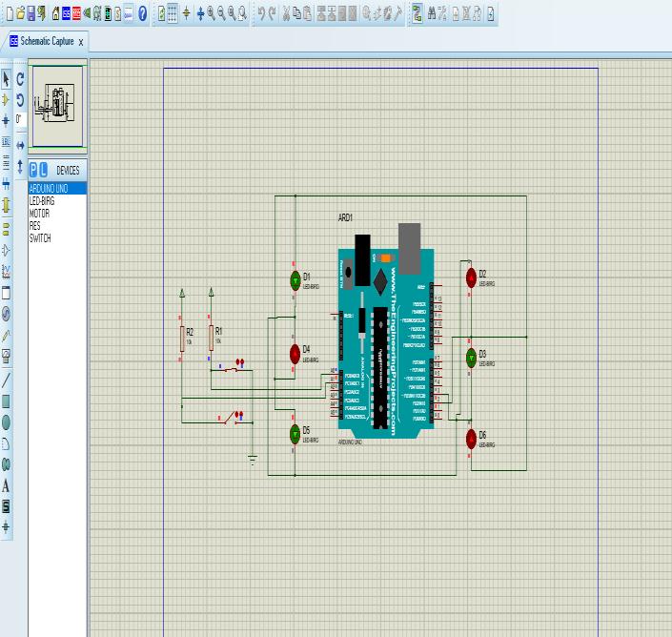672x637 pixels.
Task: Toggle the grid display button
Action: [x=173, y=13]
